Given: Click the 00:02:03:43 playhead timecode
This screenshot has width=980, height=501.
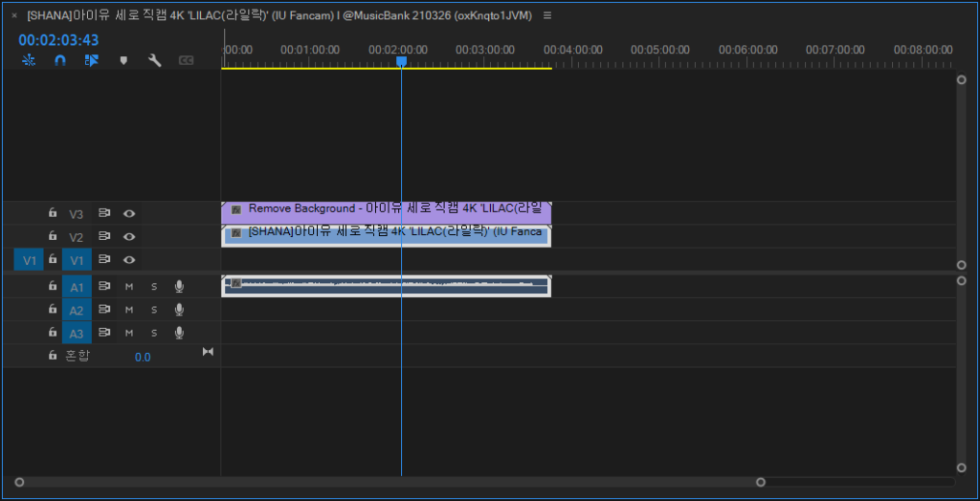Looking at the screenshot, I should 58,40.
